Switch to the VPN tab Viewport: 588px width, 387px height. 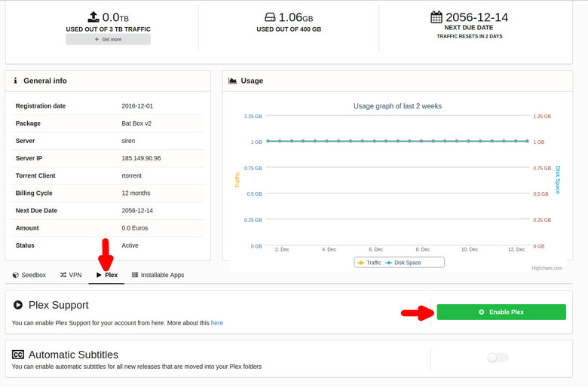tap(71, 275)
